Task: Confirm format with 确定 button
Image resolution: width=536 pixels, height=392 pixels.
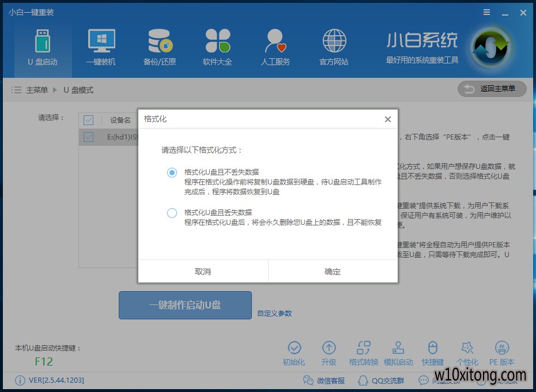Action: click(x=333, y=272)
